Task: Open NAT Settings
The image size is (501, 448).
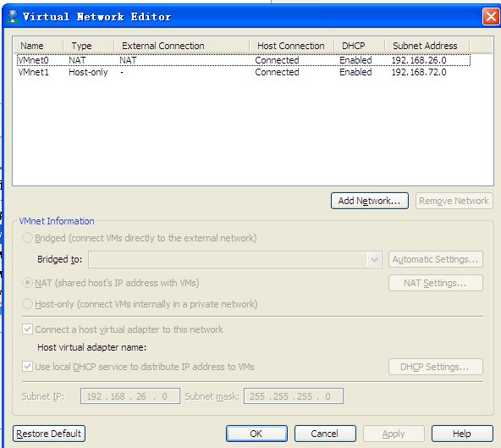Action: coord(436,283)
